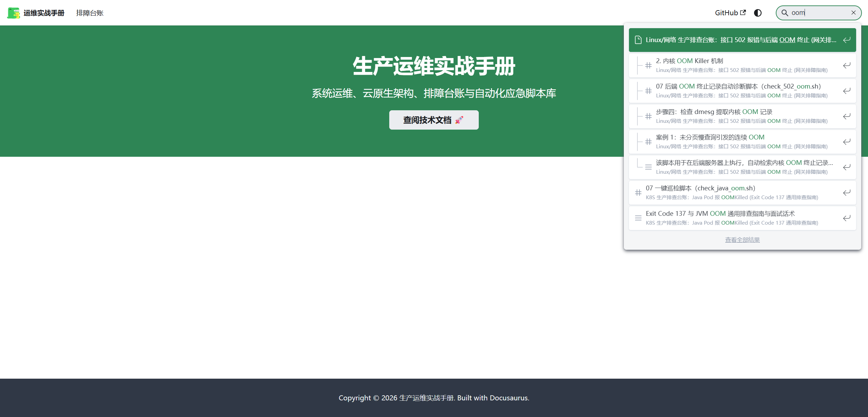Screen dimensions: 868x417
Task: Focus the search box containing 'oom'
Action: click(818, 13)
